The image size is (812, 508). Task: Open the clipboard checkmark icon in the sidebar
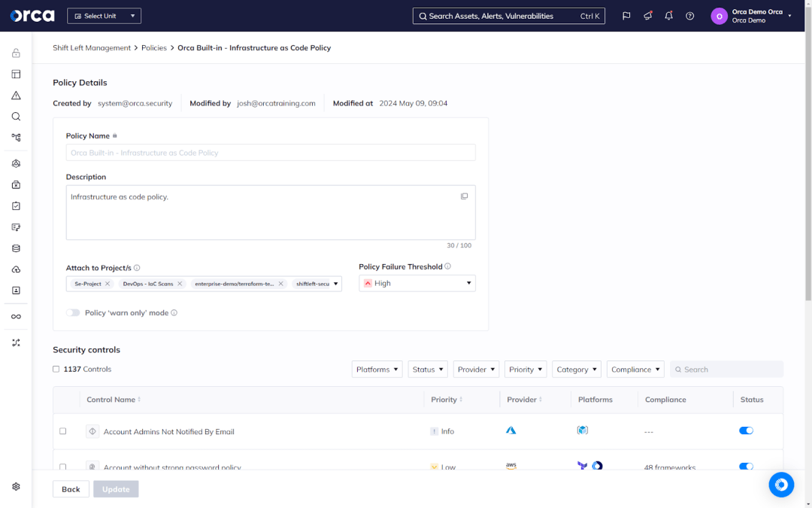[x=16, y=205]
